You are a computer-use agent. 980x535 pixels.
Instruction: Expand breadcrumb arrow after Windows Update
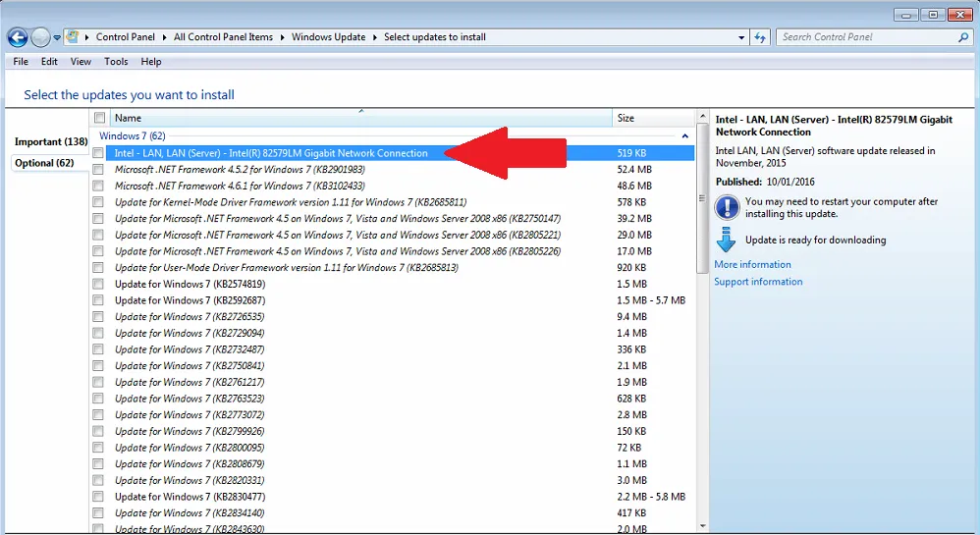point(375,37)
